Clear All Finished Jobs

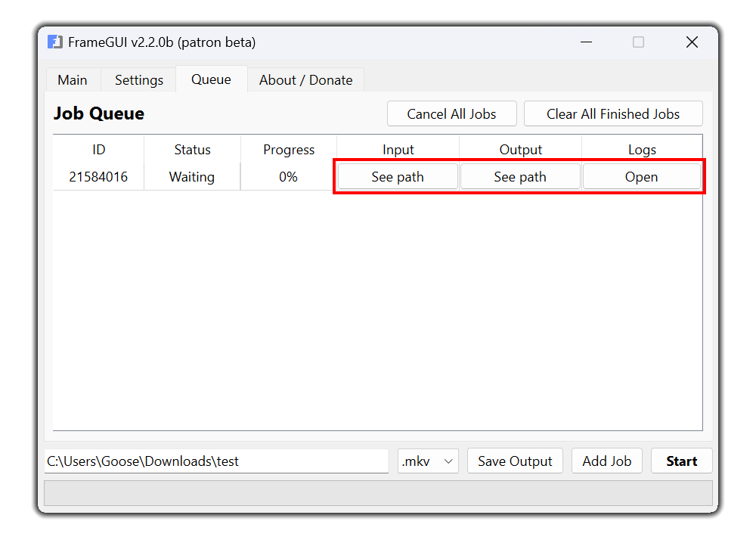click(613, 113)
